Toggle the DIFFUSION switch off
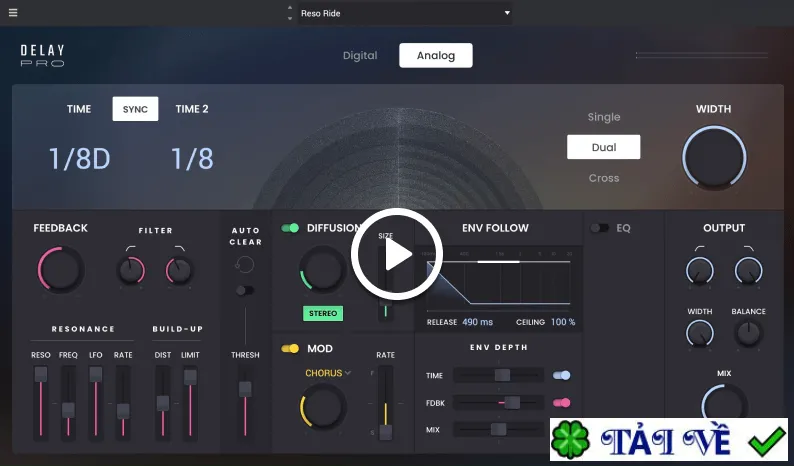The image size is (794, 467). [290, 228]
